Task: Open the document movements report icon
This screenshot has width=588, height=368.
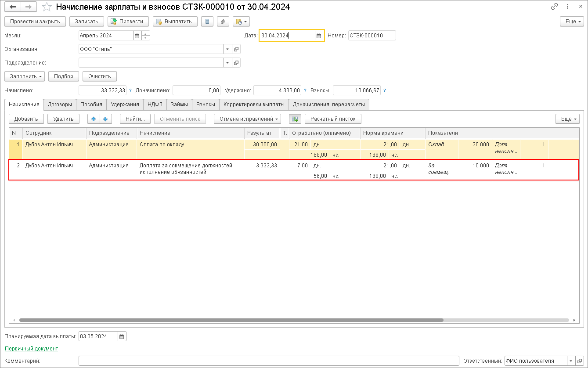Action: 207,21
